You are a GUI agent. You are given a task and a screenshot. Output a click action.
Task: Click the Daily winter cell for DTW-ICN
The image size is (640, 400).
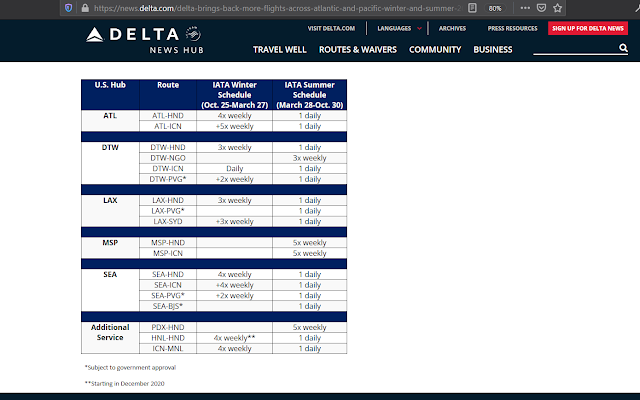pyautogui.click(x=234, y=169)
